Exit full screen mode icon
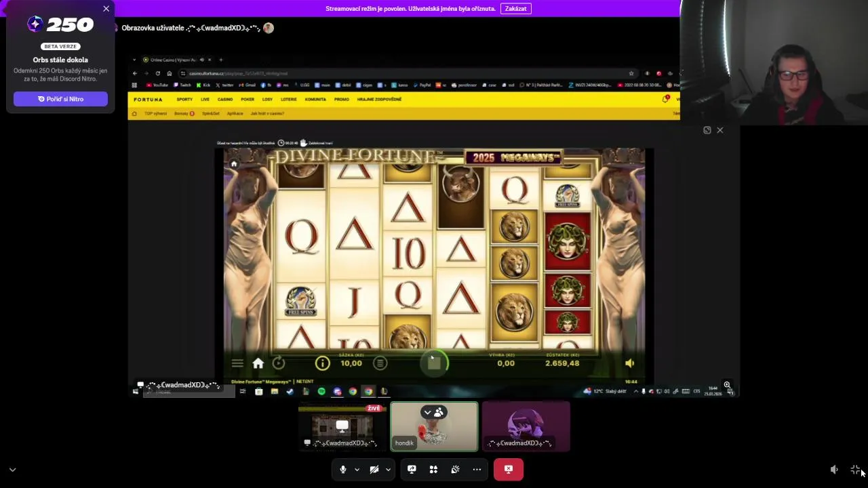The width and height of the screenshot is (868, 488). (855, 469)
